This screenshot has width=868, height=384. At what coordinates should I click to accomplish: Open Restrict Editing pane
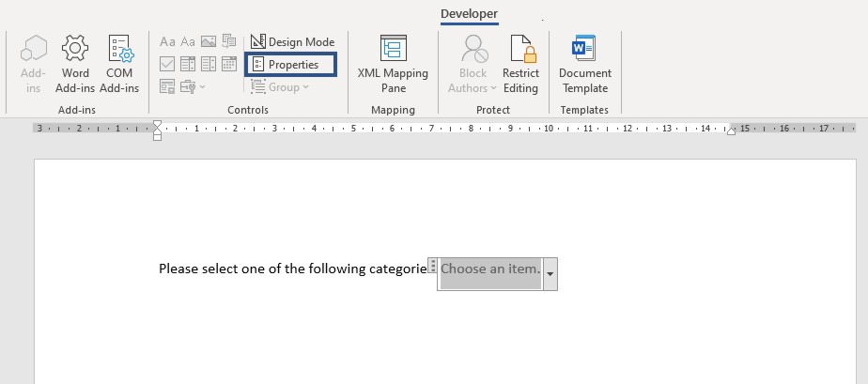[x=520, y=64]
